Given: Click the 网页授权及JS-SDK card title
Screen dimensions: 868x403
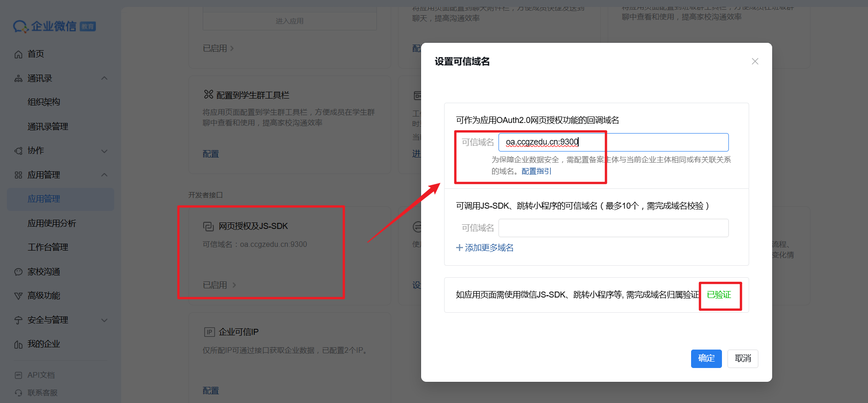Looking at the screenshot, I should click(x=253, y=226).
